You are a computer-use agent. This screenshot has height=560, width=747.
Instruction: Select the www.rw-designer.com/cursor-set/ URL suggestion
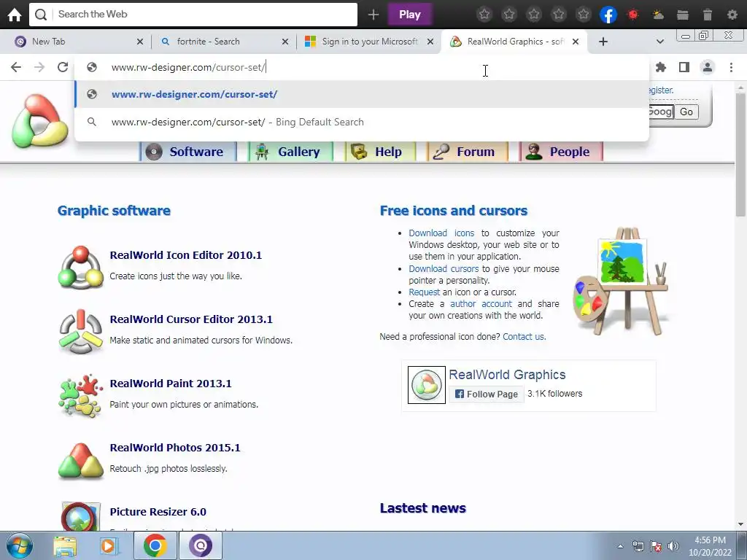(x=362, y=94)
